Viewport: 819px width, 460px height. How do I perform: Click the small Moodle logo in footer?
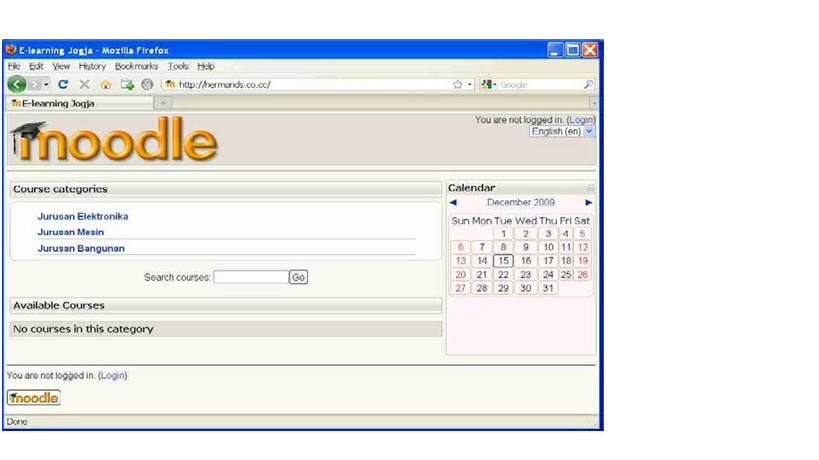click(33, 398)
